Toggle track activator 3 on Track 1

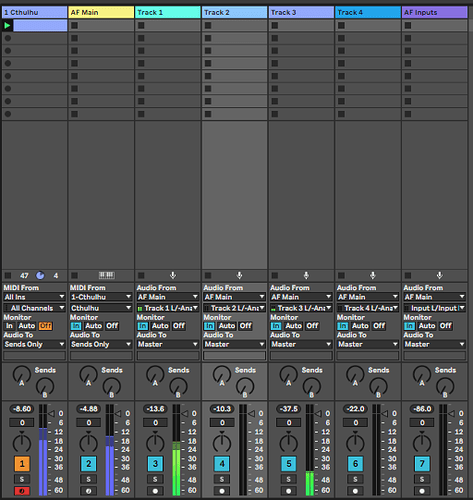(x=155, y=464)
